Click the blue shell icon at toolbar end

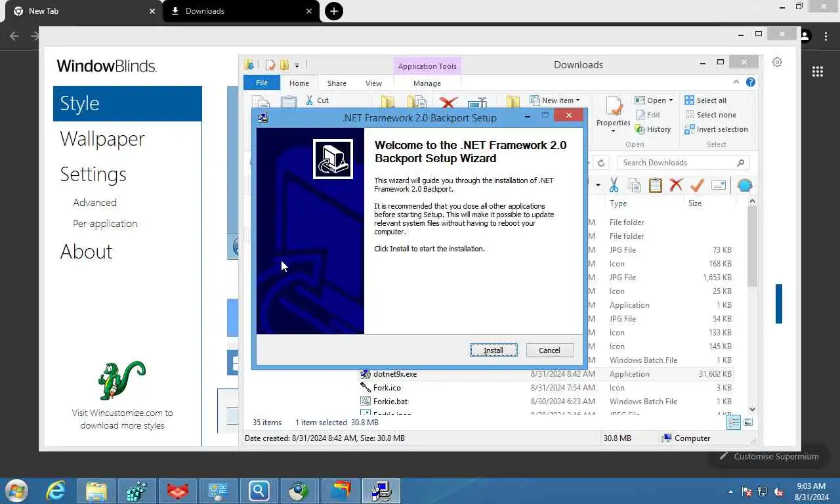point(744,185)
